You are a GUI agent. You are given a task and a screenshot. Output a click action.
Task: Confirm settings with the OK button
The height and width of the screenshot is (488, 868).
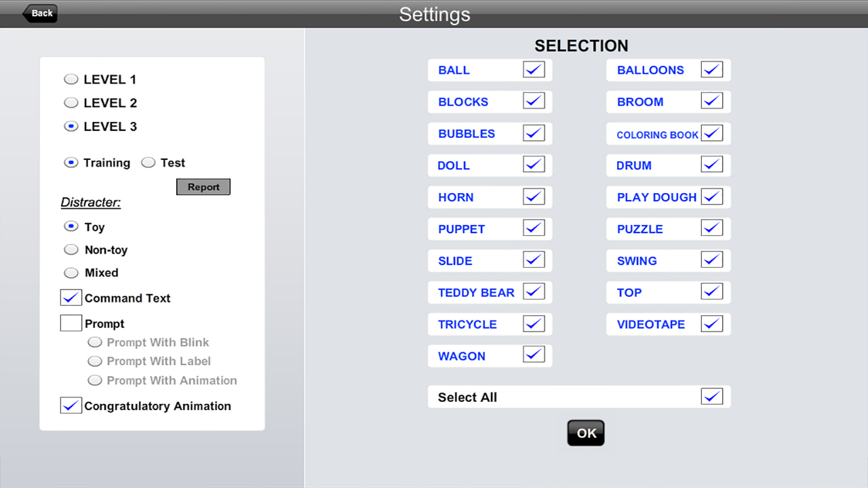[586, 433]
